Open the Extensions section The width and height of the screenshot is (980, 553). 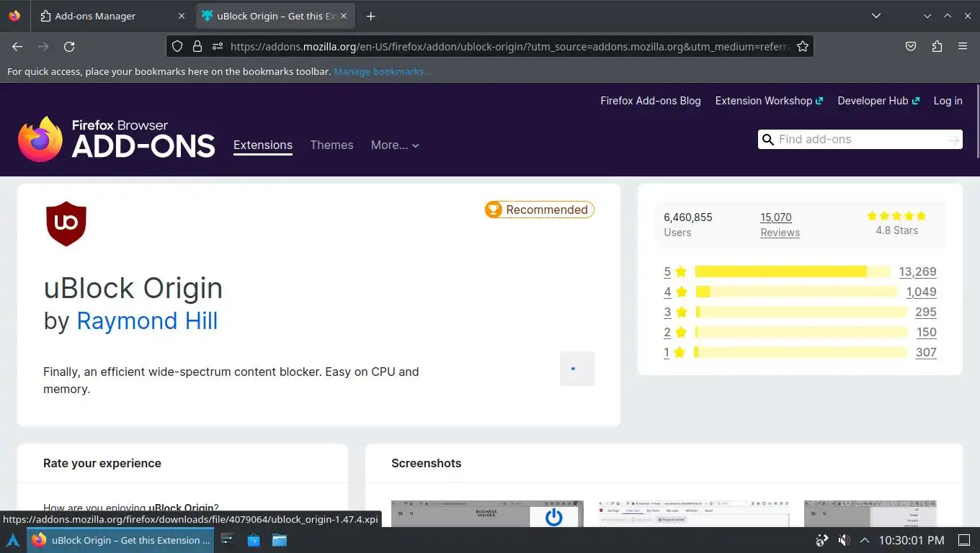[263, 145]
